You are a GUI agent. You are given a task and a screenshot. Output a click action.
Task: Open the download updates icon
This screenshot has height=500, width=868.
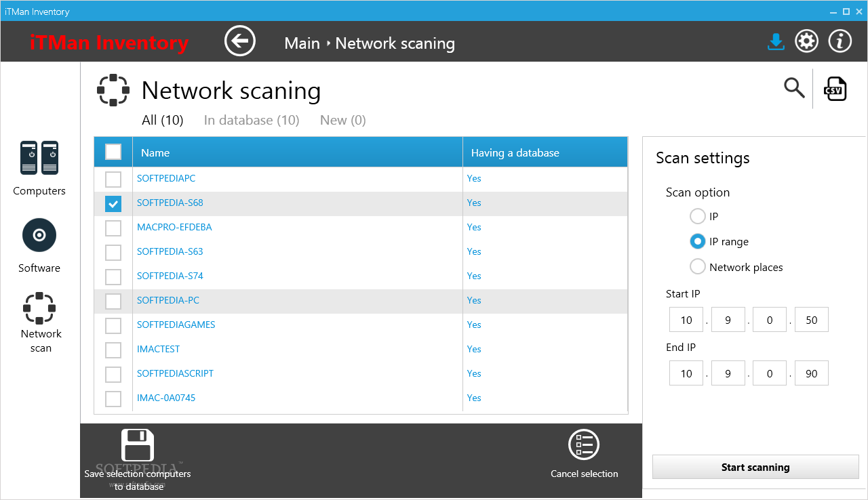pos(776,42)
